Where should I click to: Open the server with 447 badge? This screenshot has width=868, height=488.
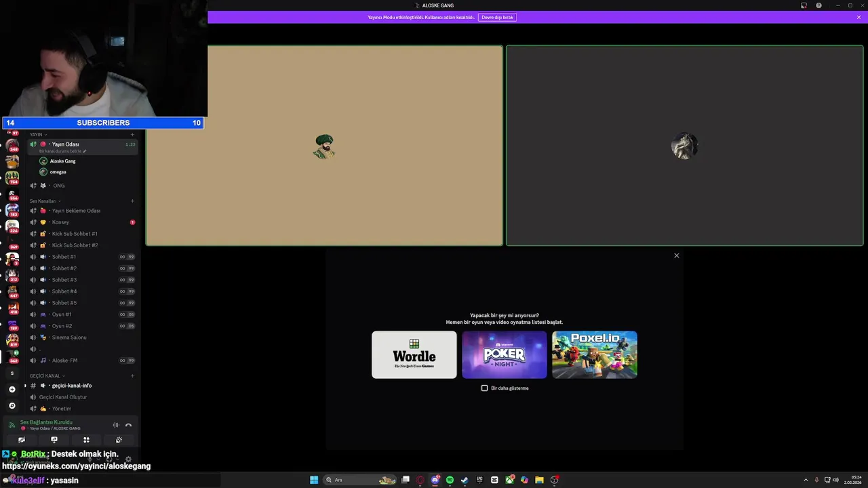tap(12, 292)
